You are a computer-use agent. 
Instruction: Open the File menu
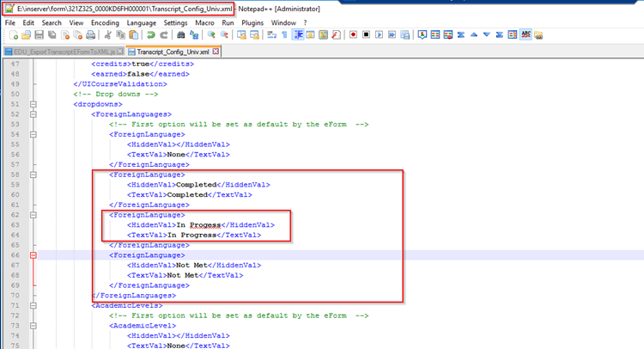(x=9, y=22)
